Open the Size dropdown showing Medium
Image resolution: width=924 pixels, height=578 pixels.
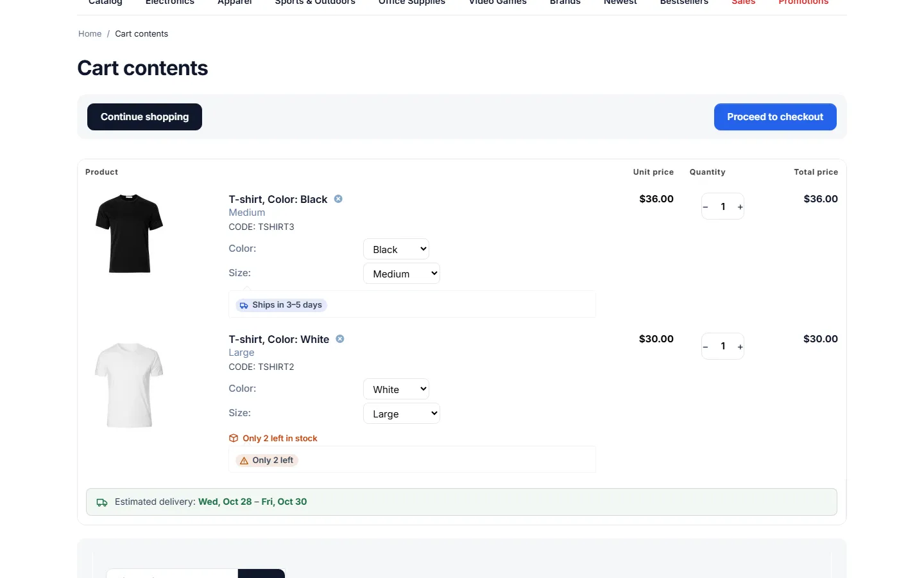coord(402,274)
